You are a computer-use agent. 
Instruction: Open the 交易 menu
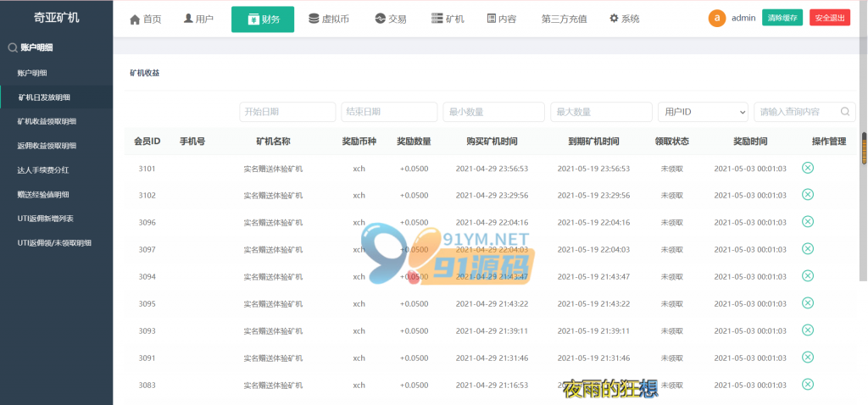tap(390, 19)
